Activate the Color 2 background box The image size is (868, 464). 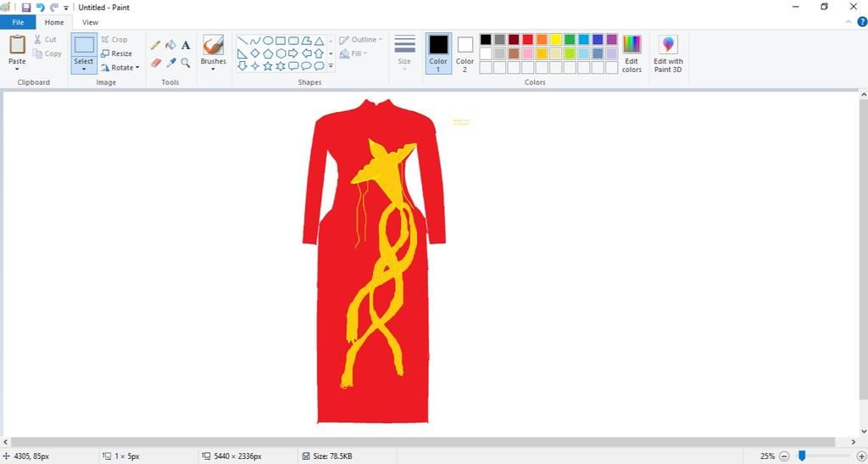pos(465,53)
